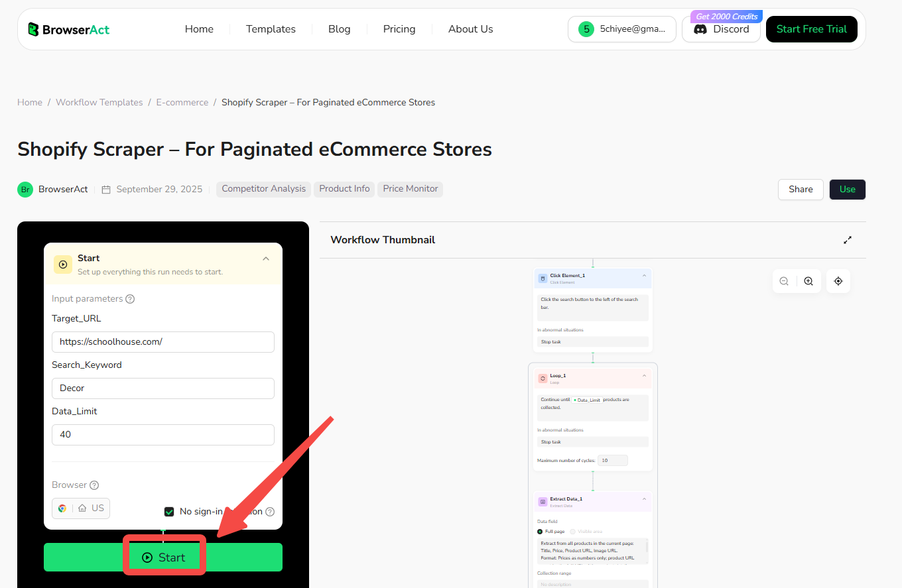This screenshot has width=902, height=588.
Task: Click the Start node play icon
Action: (63, 265)
